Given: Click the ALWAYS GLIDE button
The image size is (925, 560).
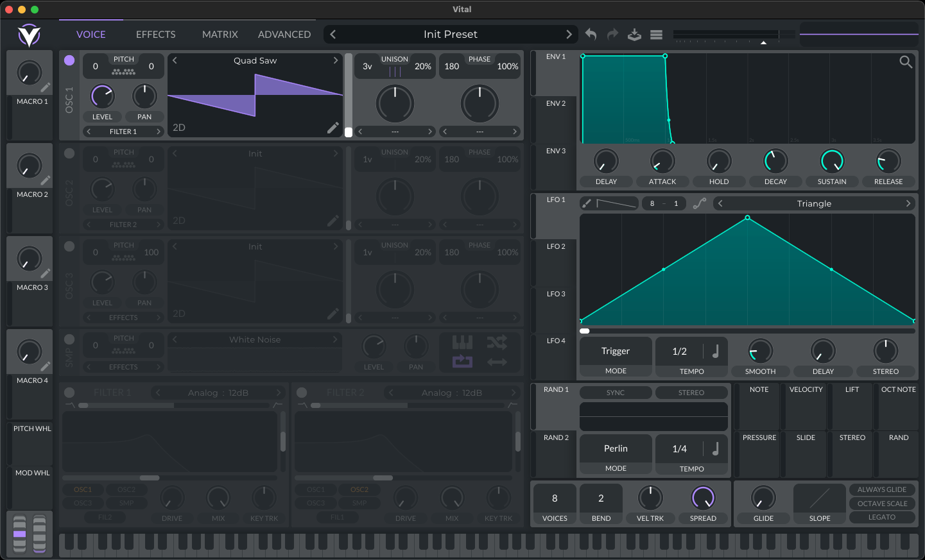Looking at the screenshot, I should (882, 489).
